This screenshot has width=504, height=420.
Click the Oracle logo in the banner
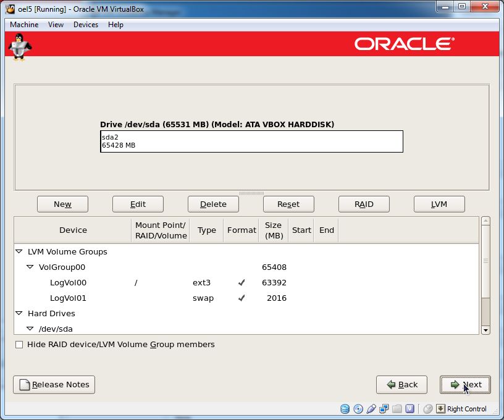[405, 44]
